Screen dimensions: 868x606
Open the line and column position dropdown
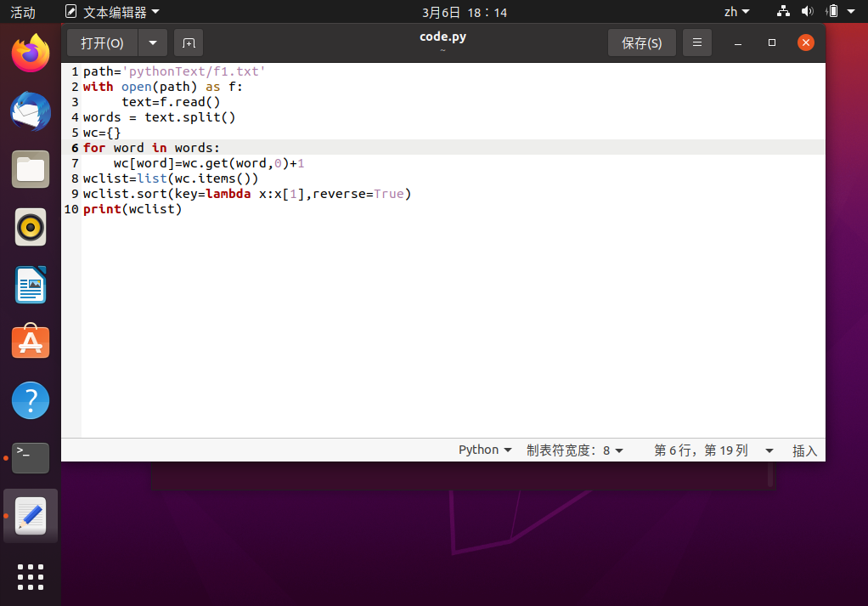769,451
